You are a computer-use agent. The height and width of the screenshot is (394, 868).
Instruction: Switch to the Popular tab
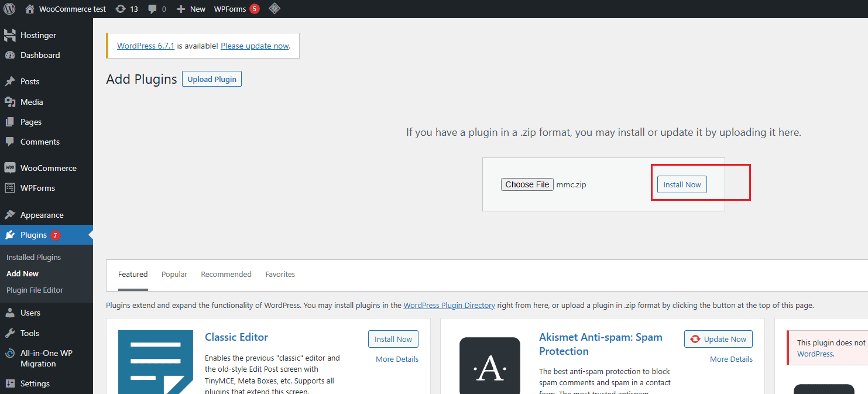[x=174, y=274]
